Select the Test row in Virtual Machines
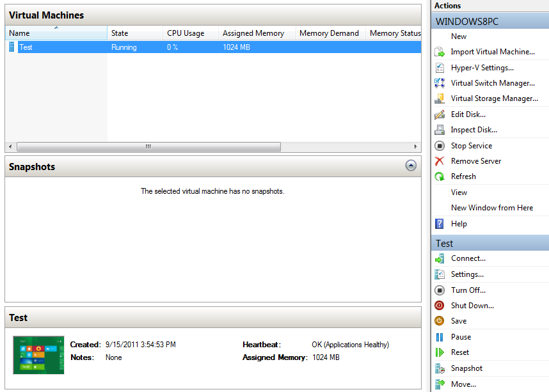 coord(213,47)
